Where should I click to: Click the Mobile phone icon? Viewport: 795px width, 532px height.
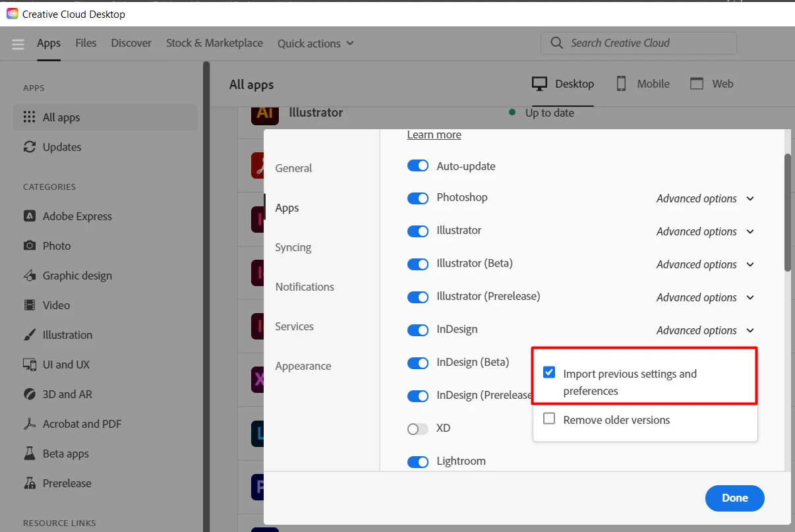tap(621, 84)
